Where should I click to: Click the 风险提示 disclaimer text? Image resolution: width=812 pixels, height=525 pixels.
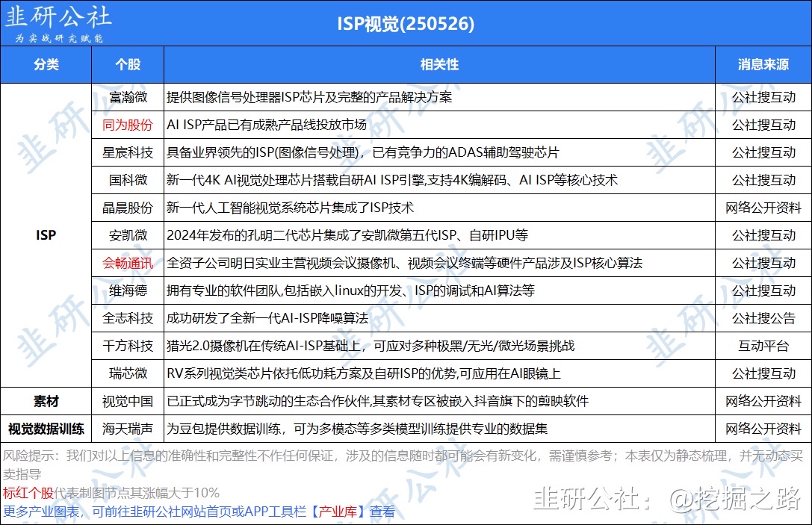click(403, 465)
